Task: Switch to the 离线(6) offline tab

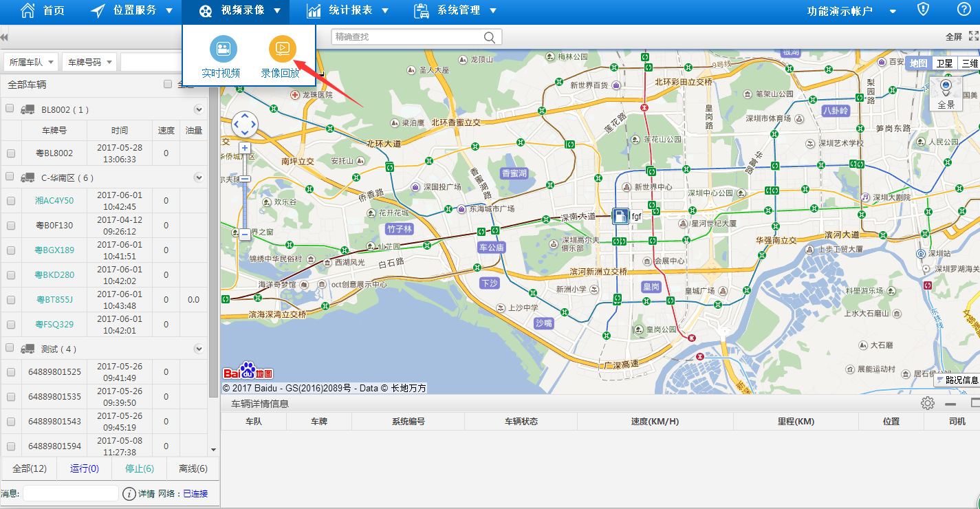Action: tap(193, 468)
